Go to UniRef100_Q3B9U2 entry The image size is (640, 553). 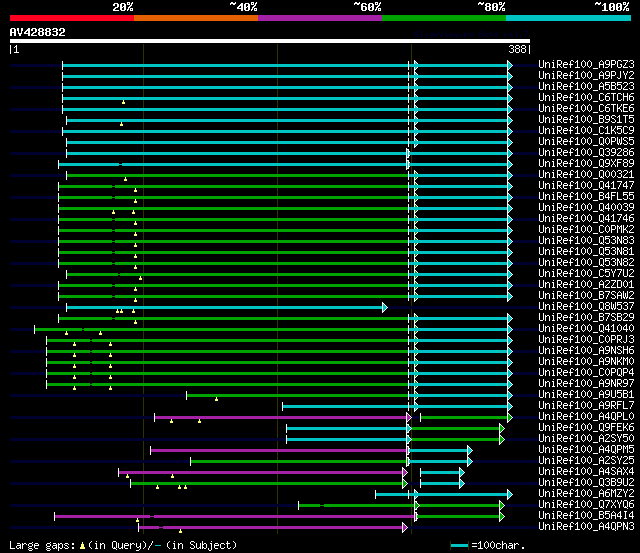586,483
